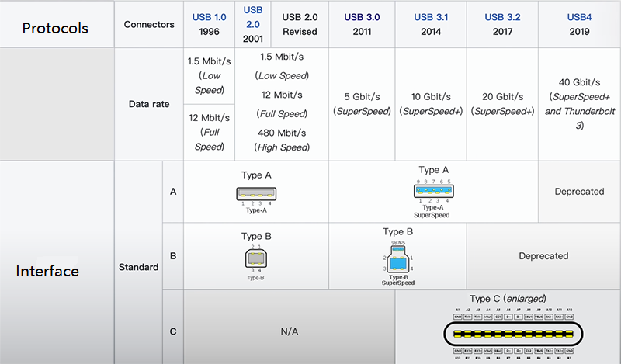The width and height of the screenshot is (621, 364).
Task: Click the Connectors column header
Action: [x=149, y=25]
